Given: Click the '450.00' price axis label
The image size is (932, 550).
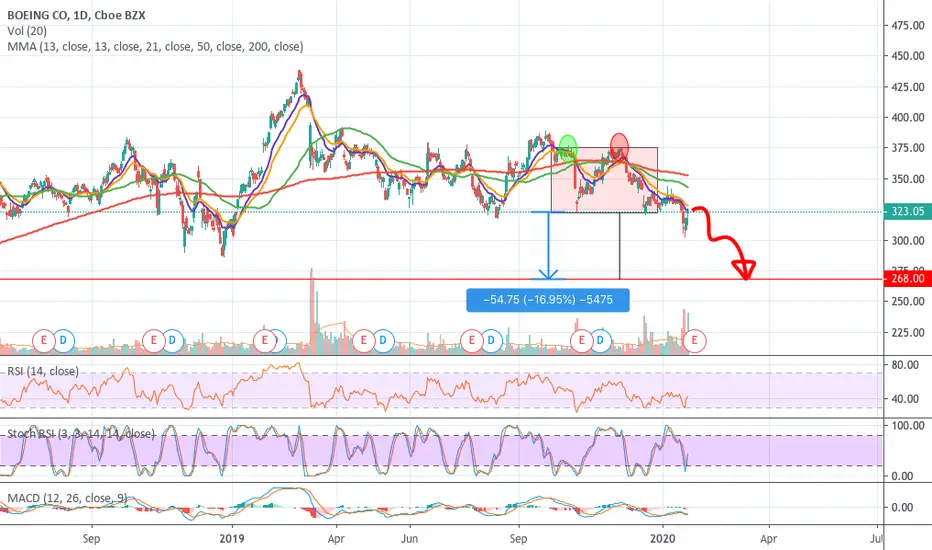Looking at the screenshot, I should tap(908, 56).
